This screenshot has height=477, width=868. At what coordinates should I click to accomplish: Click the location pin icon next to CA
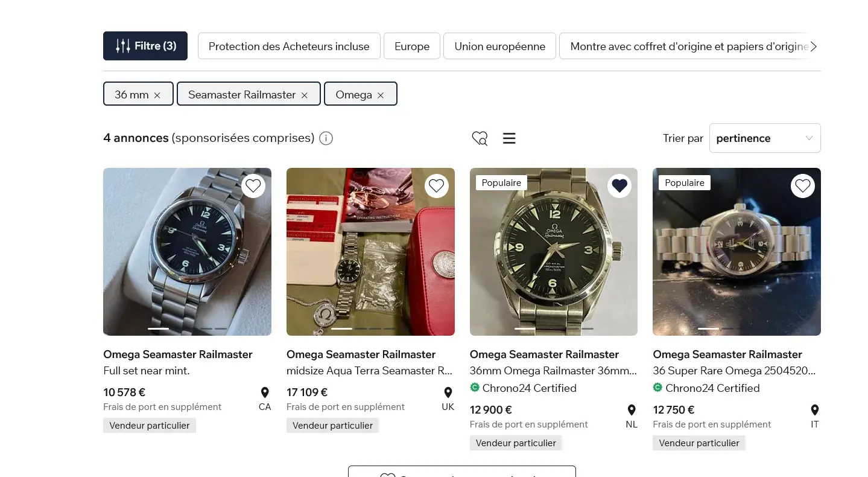click(x=265, y=392)
